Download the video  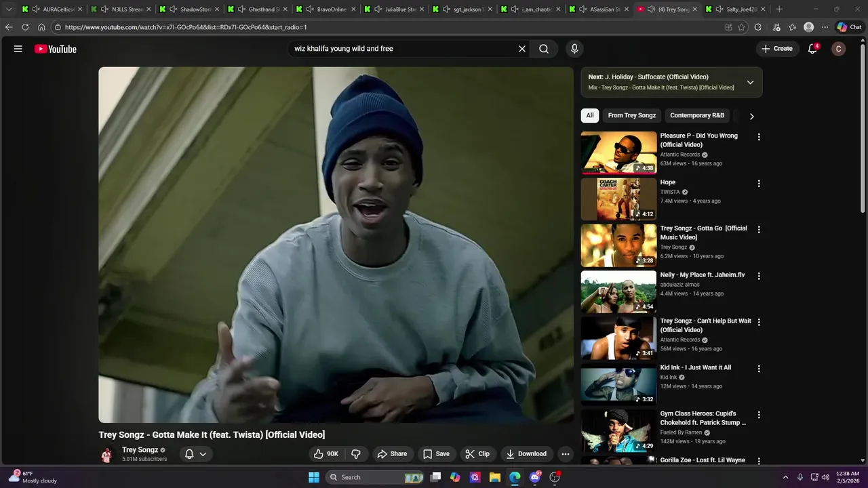(x=526, y=454)
